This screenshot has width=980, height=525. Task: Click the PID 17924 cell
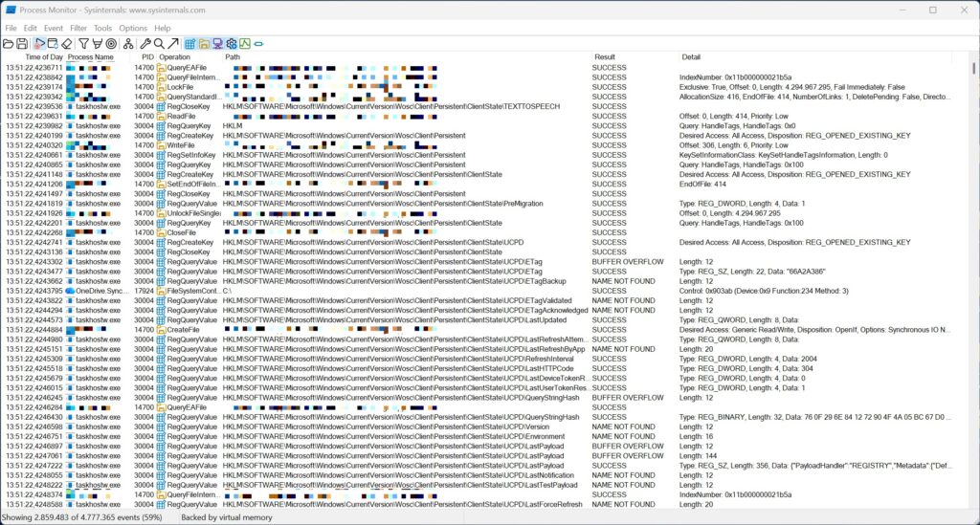144,291
